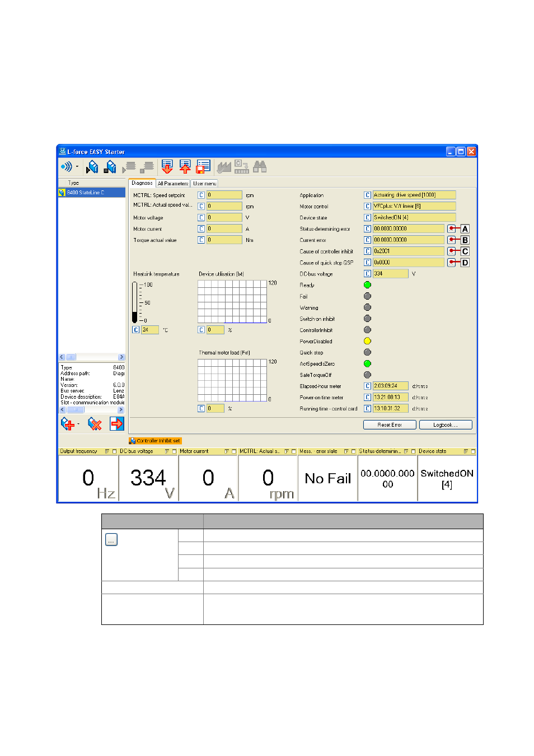Open details button for Current error

pos(452,240)
